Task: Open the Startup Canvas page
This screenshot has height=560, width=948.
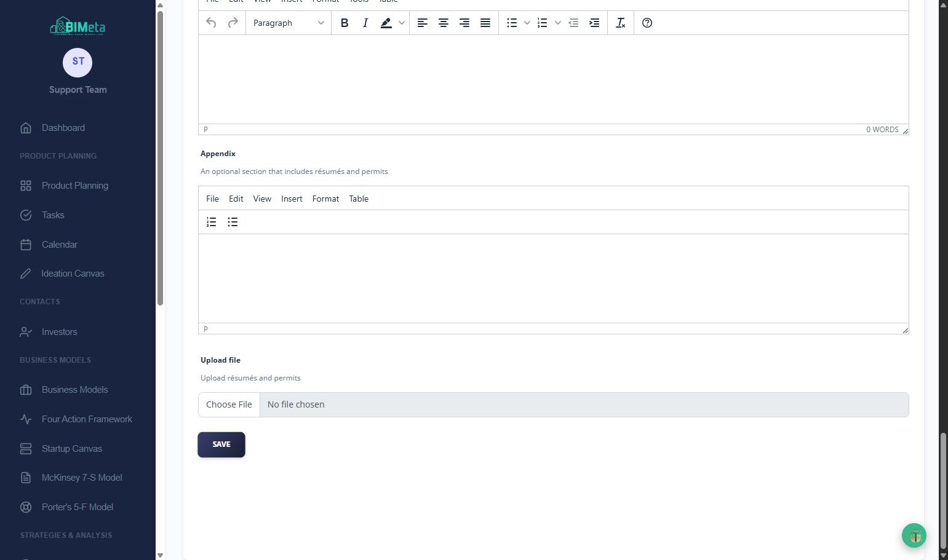Action: (x=72, y=449)
